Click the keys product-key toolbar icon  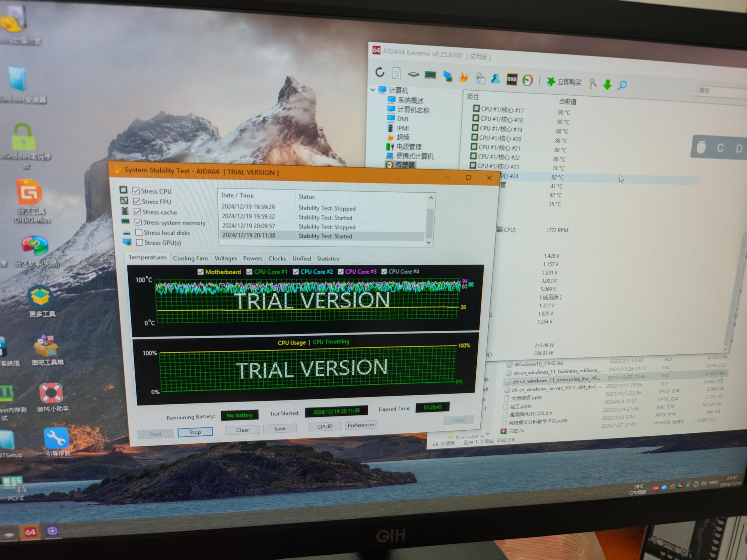pyautogui.click(x=593, y=83)
